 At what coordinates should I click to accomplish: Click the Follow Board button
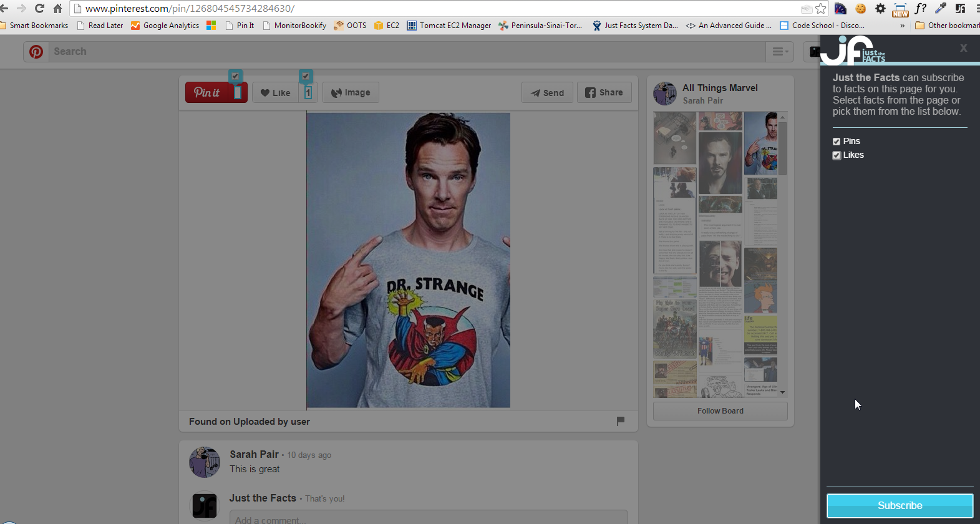click(720, 411)
